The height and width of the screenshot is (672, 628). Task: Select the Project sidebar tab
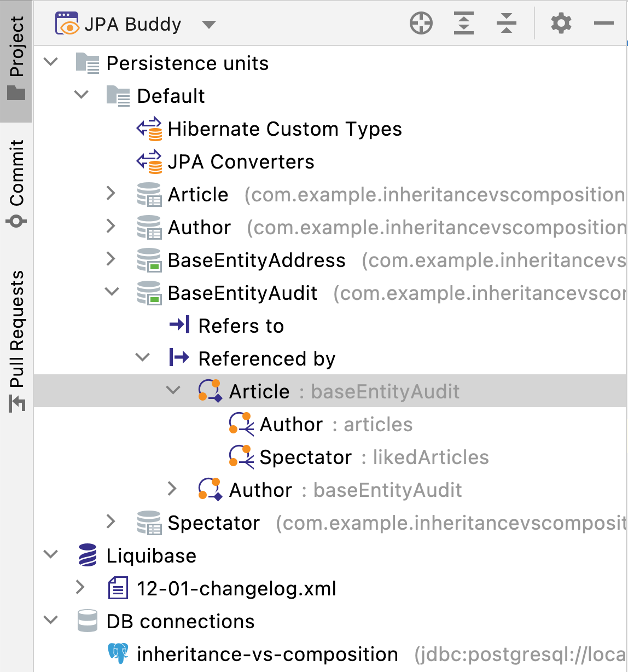(16, 52)
